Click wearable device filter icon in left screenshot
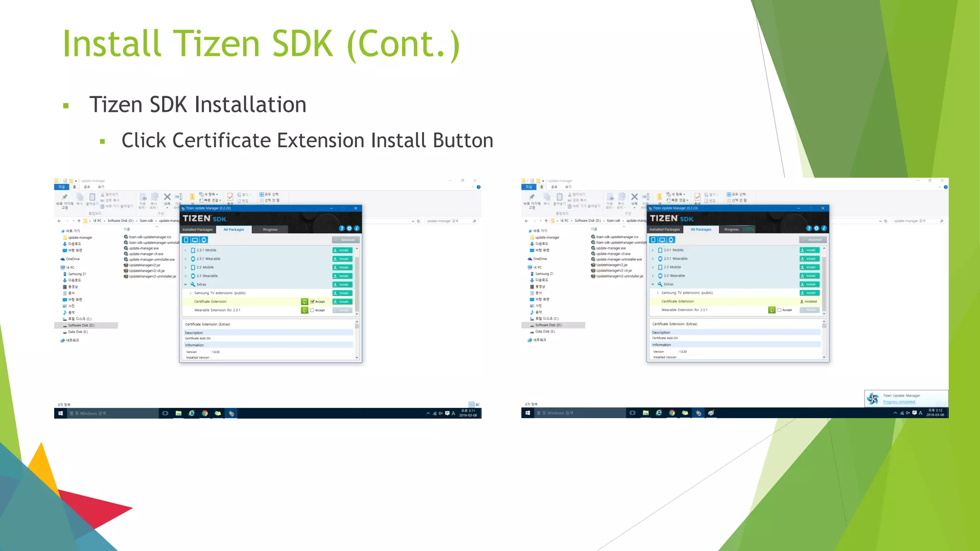 click(x=204, y=240)
